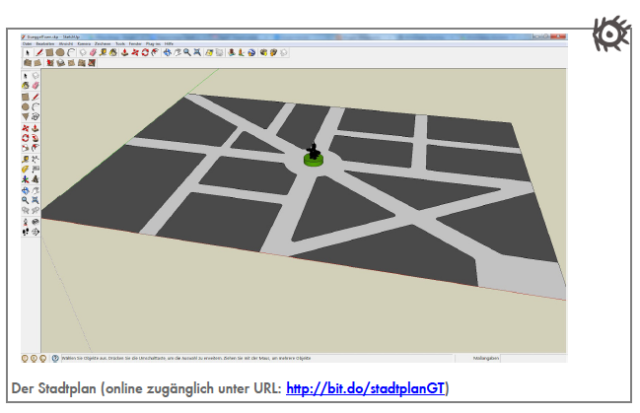The height and width of the screenshot is (413, 640).
Task: Choose the Circle tool in horizontal toolbar
Action: 60,52
